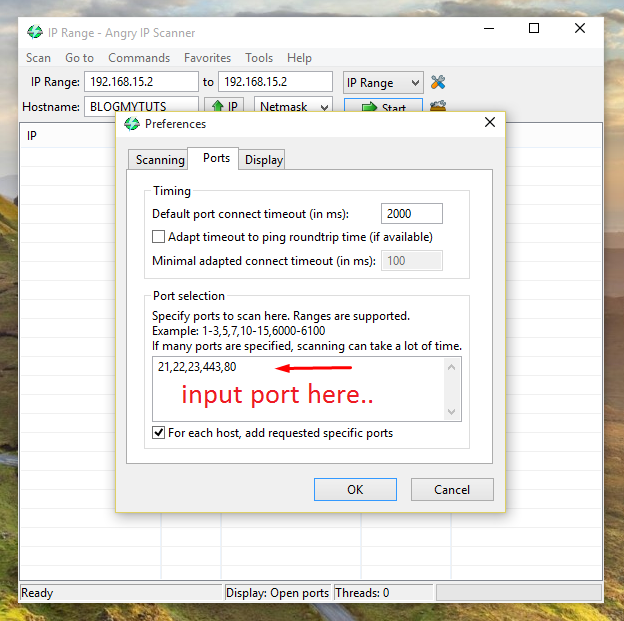624x621 pixels.
Task: Open the Help menu
Action: [x=299, y=58]
